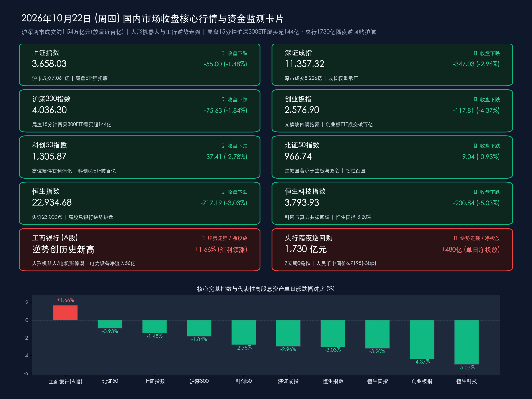Click the 深证成指 value 11,357.32
The width and height of the screenshot is (532, 399).
click(x=304, y=64)
